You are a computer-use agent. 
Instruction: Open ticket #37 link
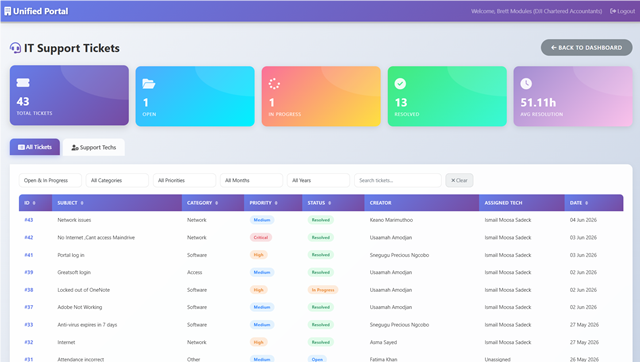point(29,307)
